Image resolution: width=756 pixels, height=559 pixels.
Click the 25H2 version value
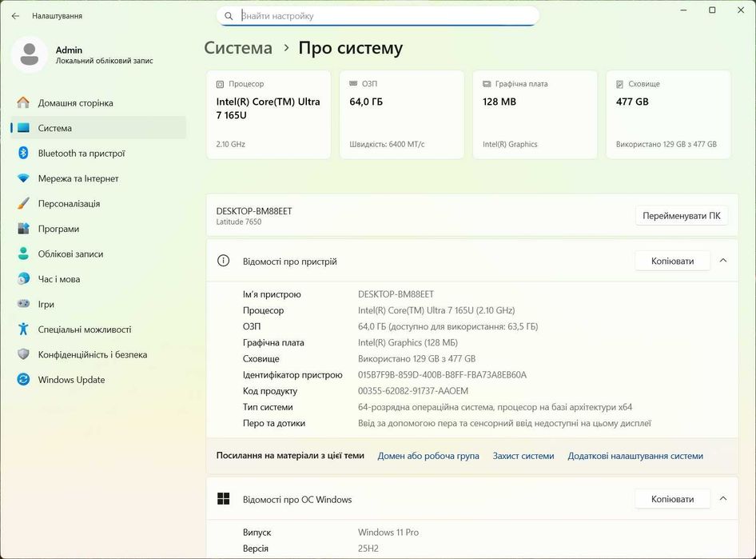(x=368, y=549)
